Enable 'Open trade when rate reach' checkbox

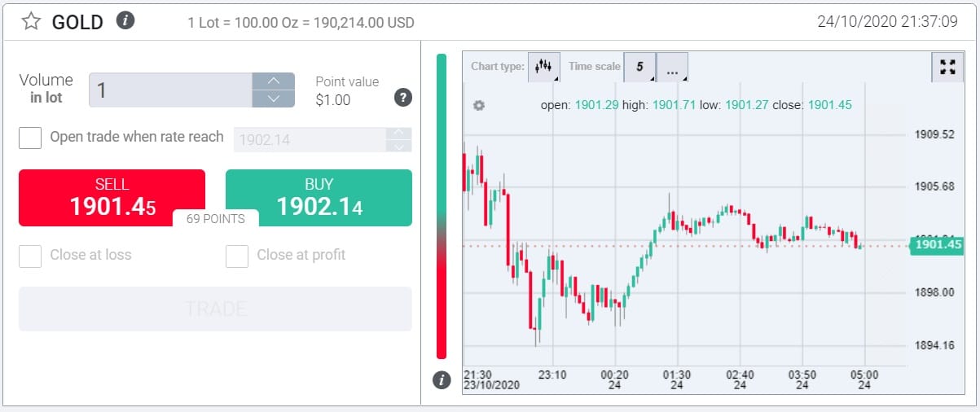30,138
